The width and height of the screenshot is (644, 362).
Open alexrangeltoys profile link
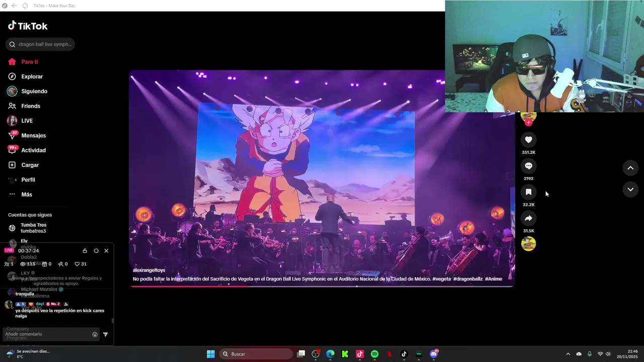pos(149,270)
